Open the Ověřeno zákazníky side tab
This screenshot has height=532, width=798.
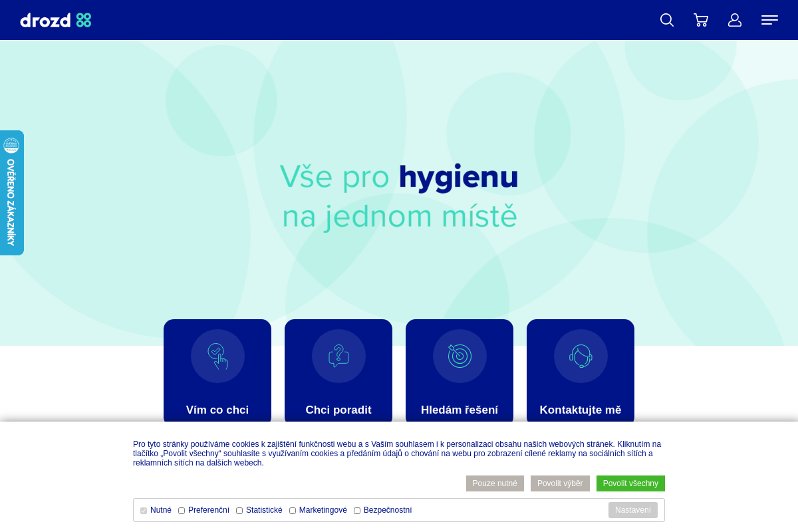11,199
